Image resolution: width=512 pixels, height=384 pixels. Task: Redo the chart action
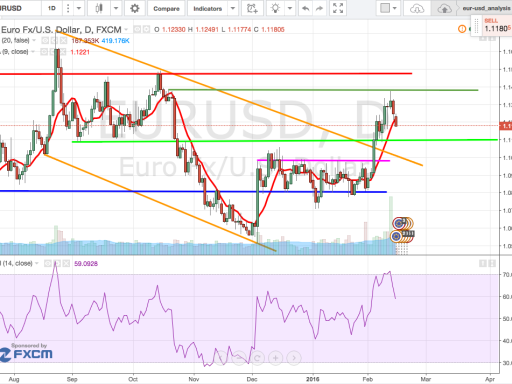pyautogui.click(x=319, y=8)
